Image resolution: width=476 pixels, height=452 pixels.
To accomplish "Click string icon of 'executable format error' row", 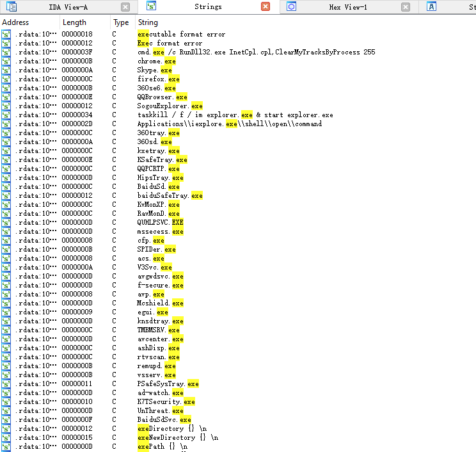I will [x=6, y=35].
